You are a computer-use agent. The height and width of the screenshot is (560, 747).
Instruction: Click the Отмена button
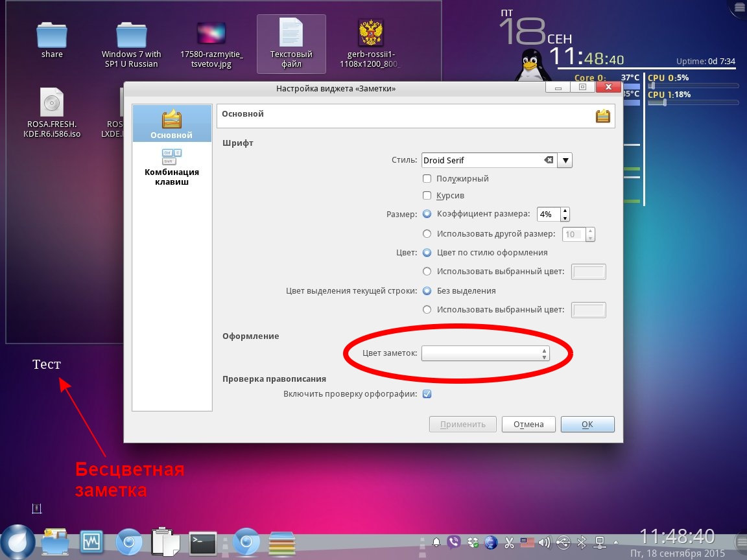(x=528, y=425)
